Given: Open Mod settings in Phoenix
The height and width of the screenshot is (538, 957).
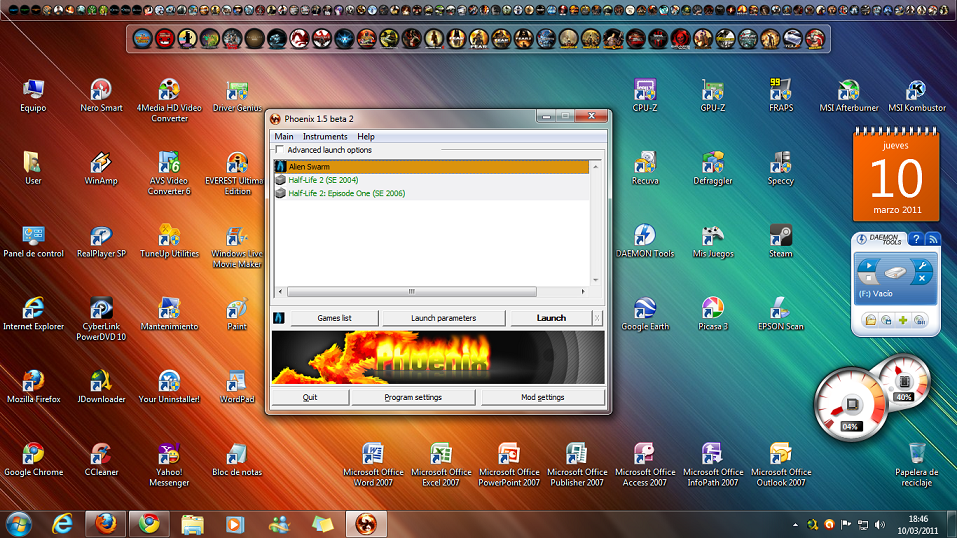Looking at the screenshot, I should tap(543, 397).
